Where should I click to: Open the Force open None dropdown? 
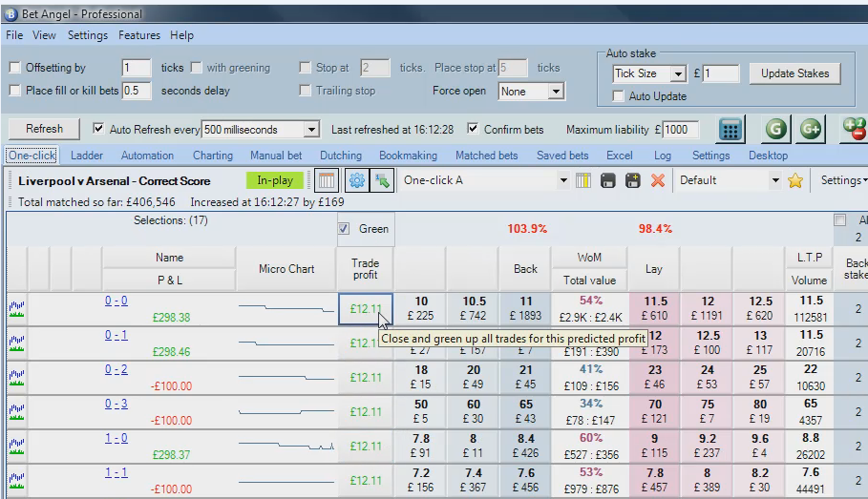click(556, 92)
